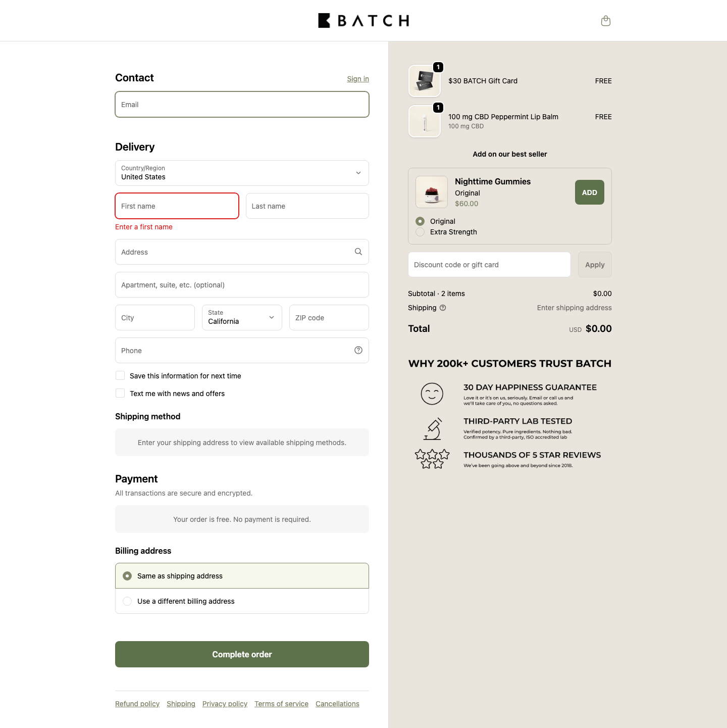Viewport: 727px width, 728px height.
Task: Click the address search magnifier icon
Action: click(358, 252)
